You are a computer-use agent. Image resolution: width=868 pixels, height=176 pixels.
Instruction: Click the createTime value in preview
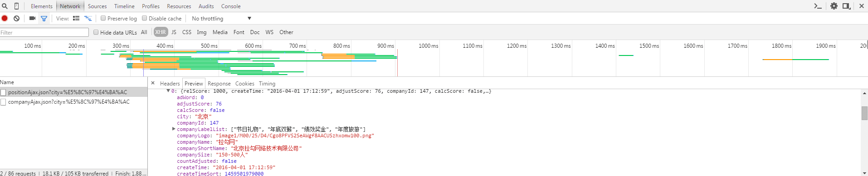tap(244, 167)
